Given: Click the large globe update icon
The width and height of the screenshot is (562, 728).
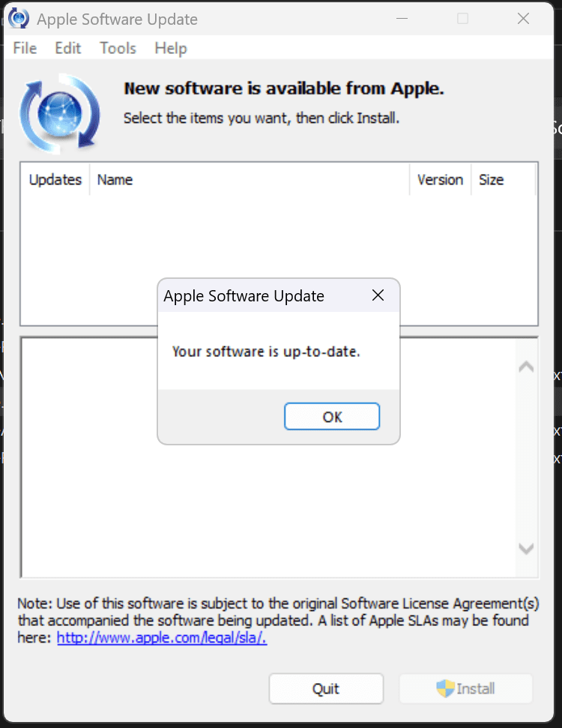Looking at the screenshot, I should coord(59,114).
